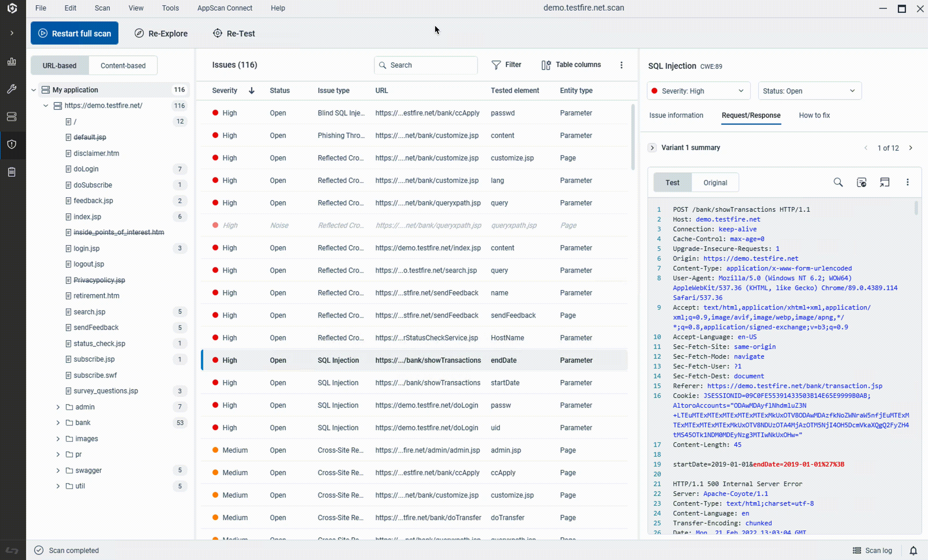
Task: Open notifications bell icon
Action: tap(913, 550)
